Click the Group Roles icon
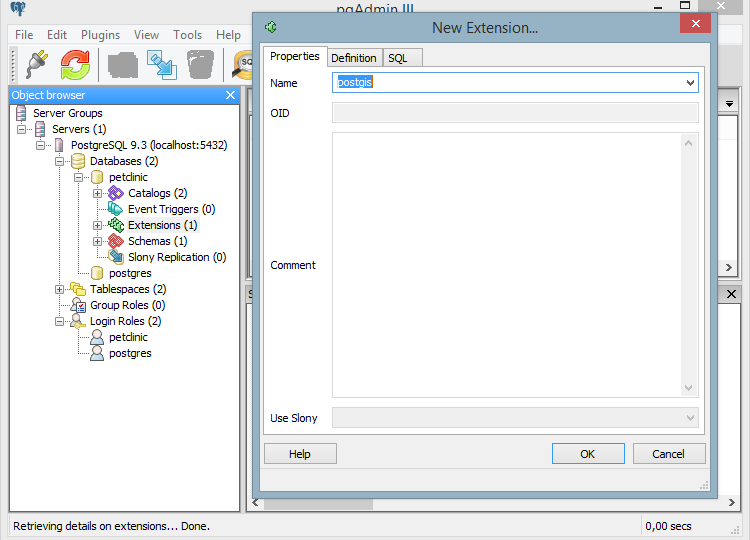Image resolution: width=750 pixels, height=540 pixels. (78, 305)
